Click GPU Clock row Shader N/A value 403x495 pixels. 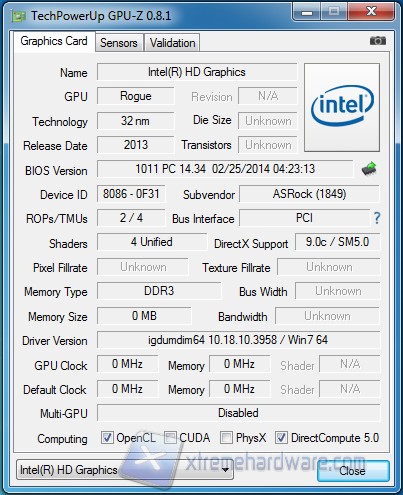pos(350,364)
